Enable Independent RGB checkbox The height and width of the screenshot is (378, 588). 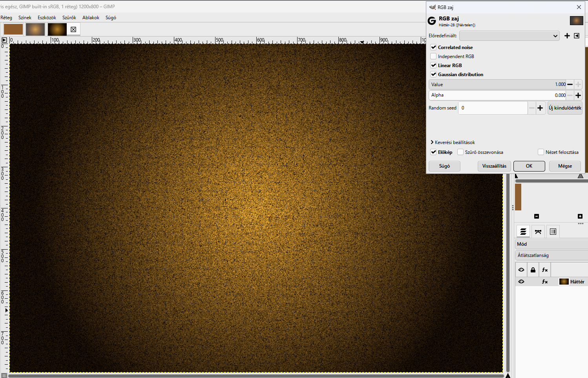tap(434, 57)
